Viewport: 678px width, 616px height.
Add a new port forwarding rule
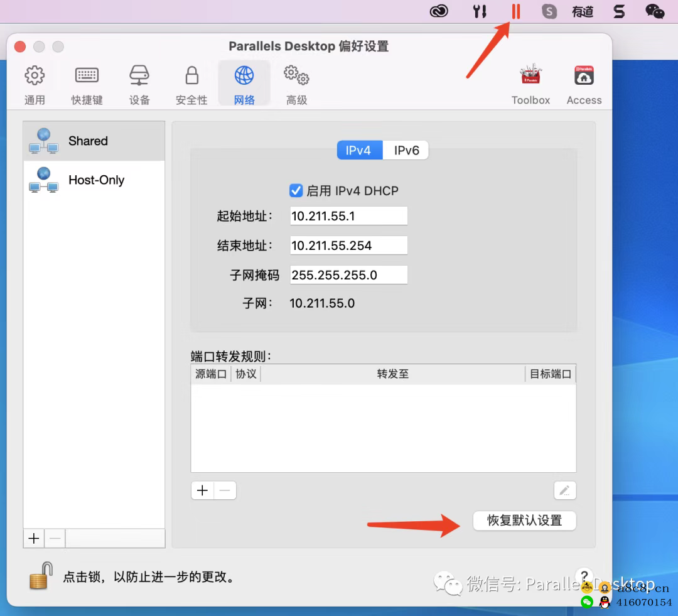click(202, 490)
